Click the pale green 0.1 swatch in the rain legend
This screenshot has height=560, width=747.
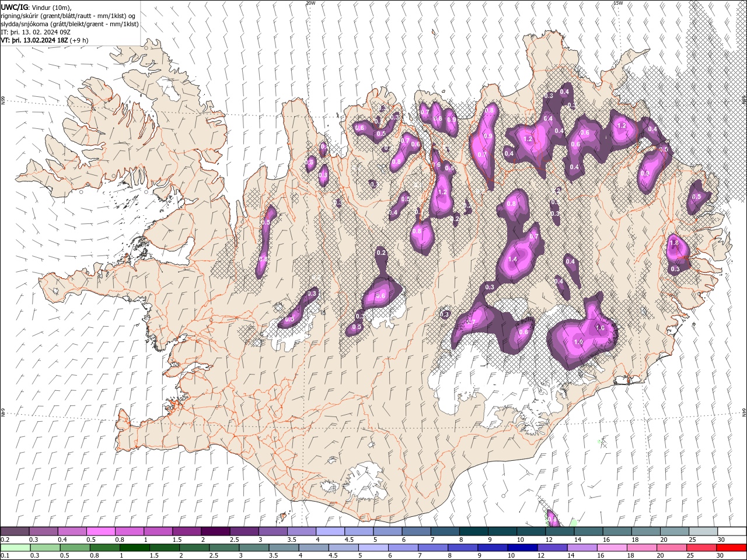pos(15,547)
